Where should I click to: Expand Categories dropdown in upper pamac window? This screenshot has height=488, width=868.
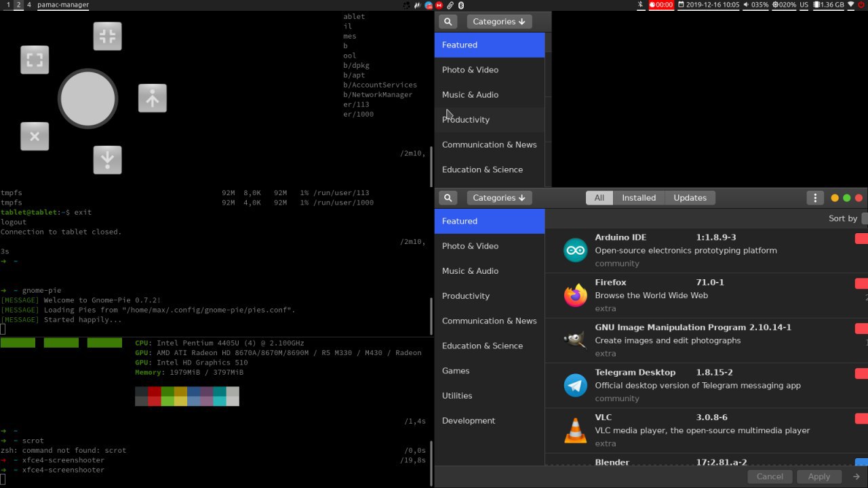click(x=499, y=22)
